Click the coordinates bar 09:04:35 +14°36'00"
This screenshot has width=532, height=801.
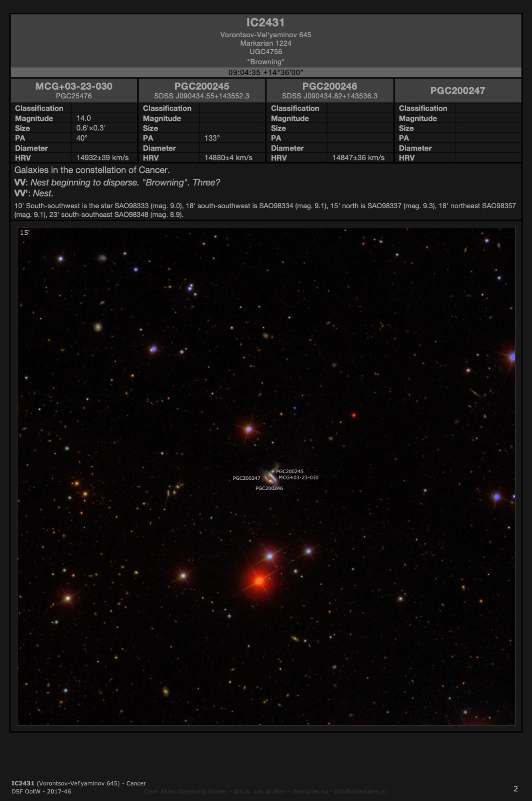266,72
